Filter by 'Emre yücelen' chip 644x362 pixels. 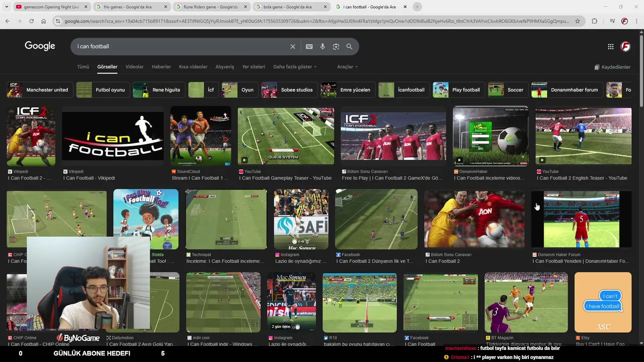348,90
